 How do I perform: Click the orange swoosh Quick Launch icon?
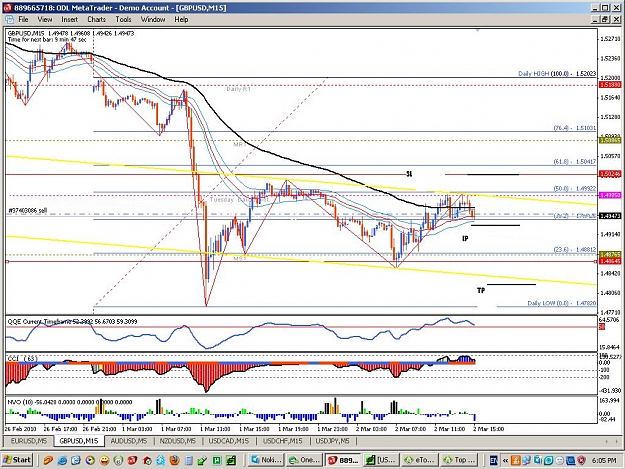48,460
